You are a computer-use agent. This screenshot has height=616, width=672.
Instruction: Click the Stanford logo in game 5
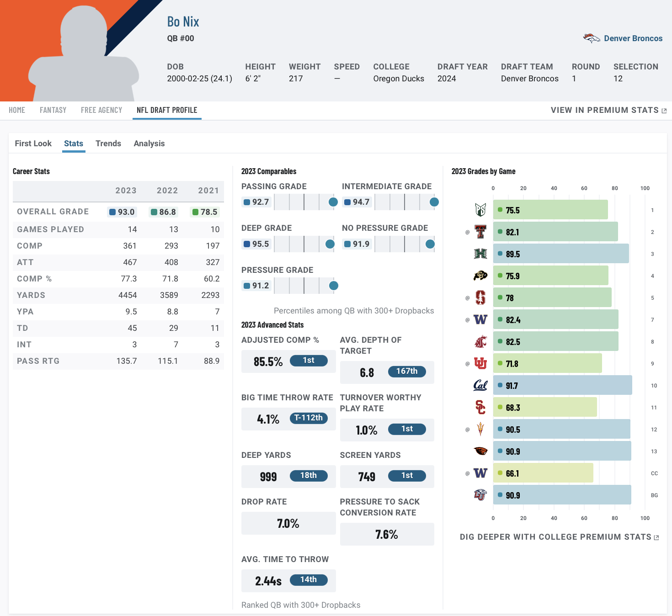point(480,298)
